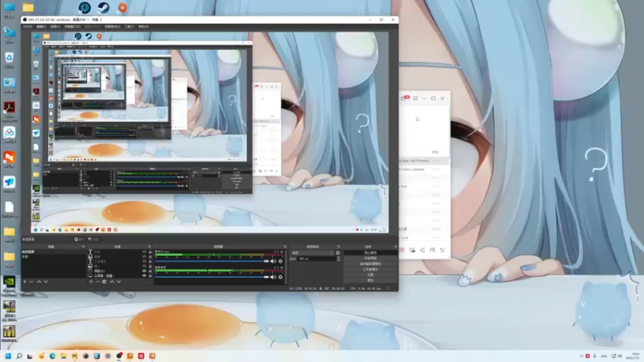The height and width of the screenshot is (362, 644).
Task: Open Properties button above Scenes panel
Action: point(79,239)
